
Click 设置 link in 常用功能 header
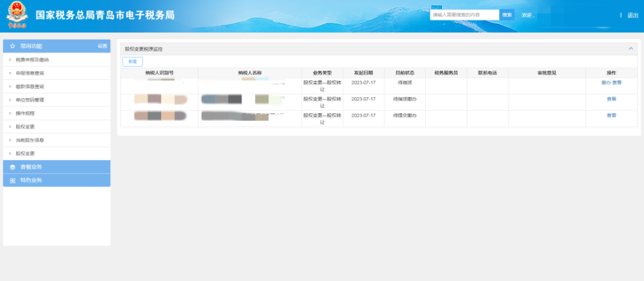pyautogui.click(x=102, y=46)
